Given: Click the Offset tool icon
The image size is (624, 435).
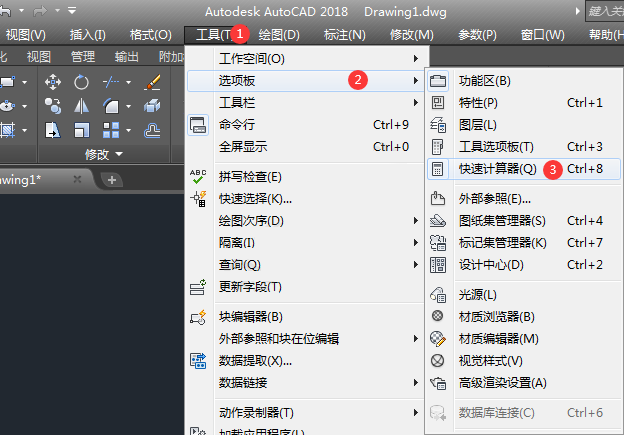Looking at the screenshot, I should 152,131.
